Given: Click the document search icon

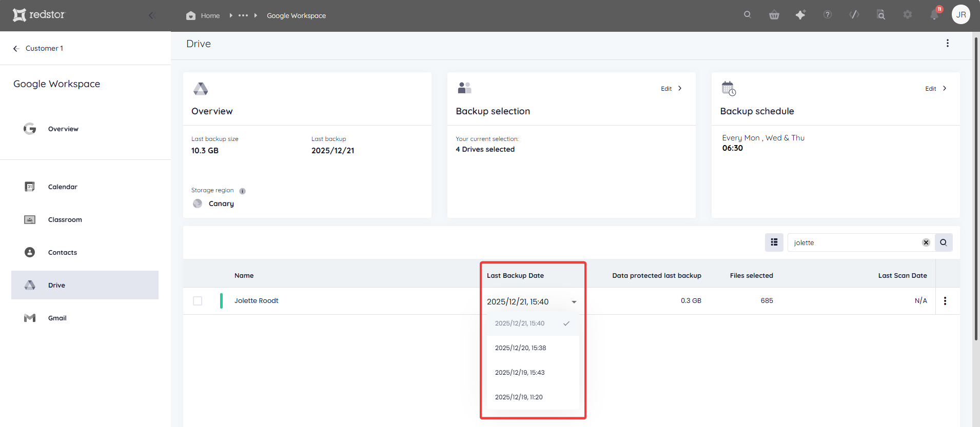Looking at the screenshot, I should pyautogui.click(x=881, y=15).
